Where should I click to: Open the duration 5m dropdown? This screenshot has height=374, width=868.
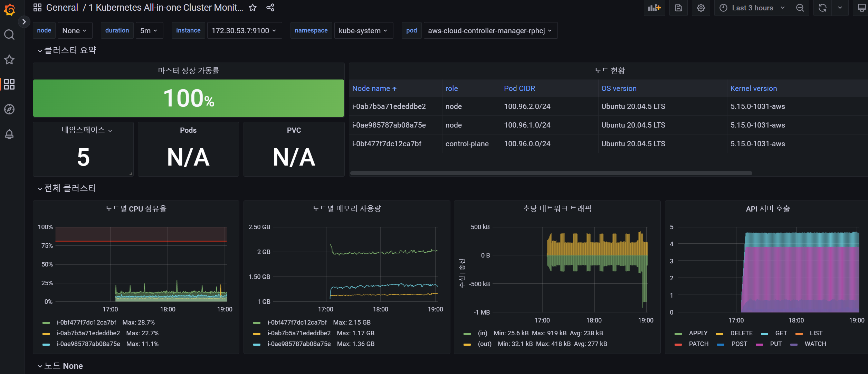pyautogui.click(x=149, y=31)
